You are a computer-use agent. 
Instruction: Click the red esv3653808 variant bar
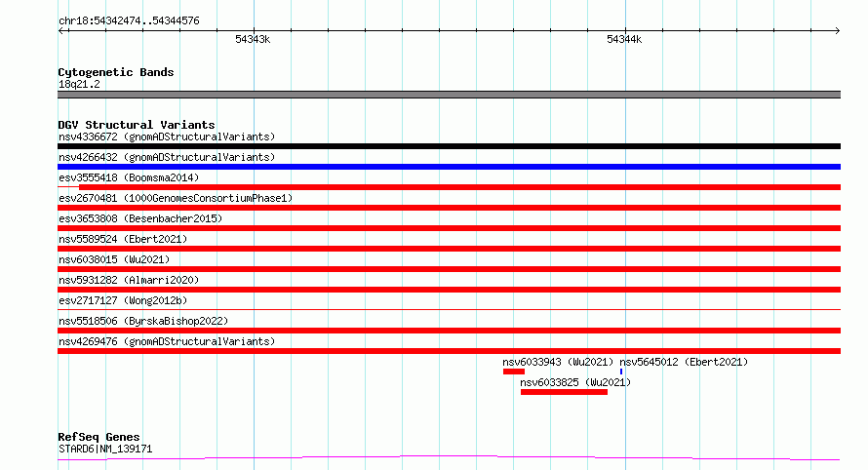449,228
